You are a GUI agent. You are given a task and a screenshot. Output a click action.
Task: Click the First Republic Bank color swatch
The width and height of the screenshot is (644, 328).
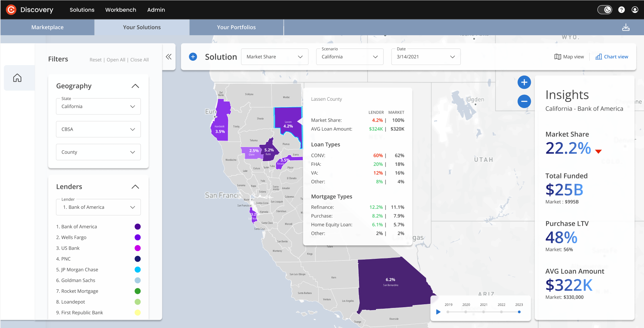(x=138, y=312)
